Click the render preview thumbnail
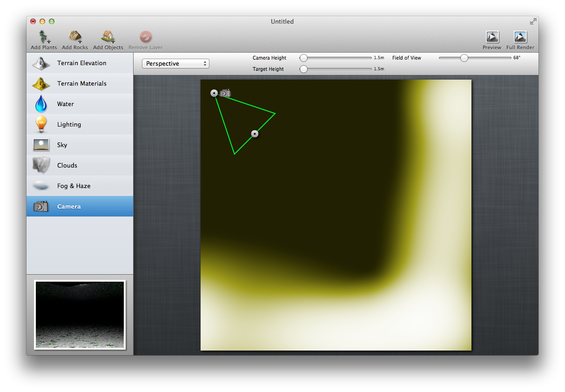Image resolution: width=565 pixels, height=392 pixels. [x=80, y=314]
